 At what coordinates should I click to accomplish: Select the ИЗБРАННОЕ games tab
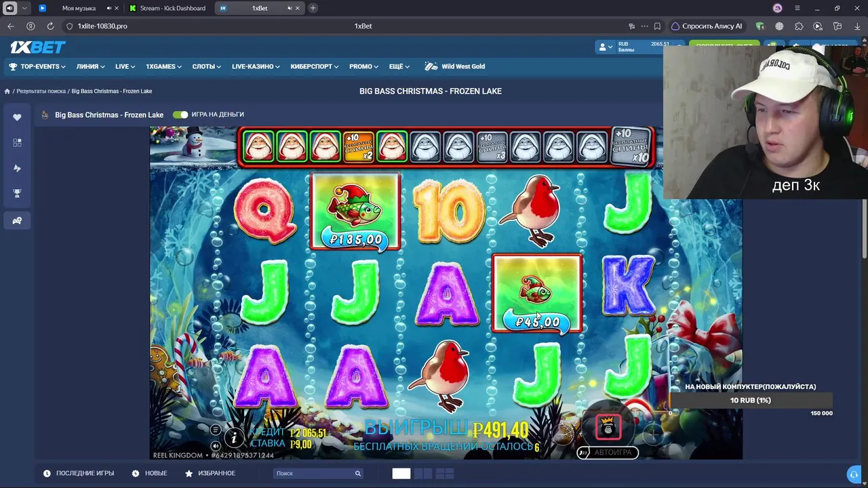coord(210,473)
